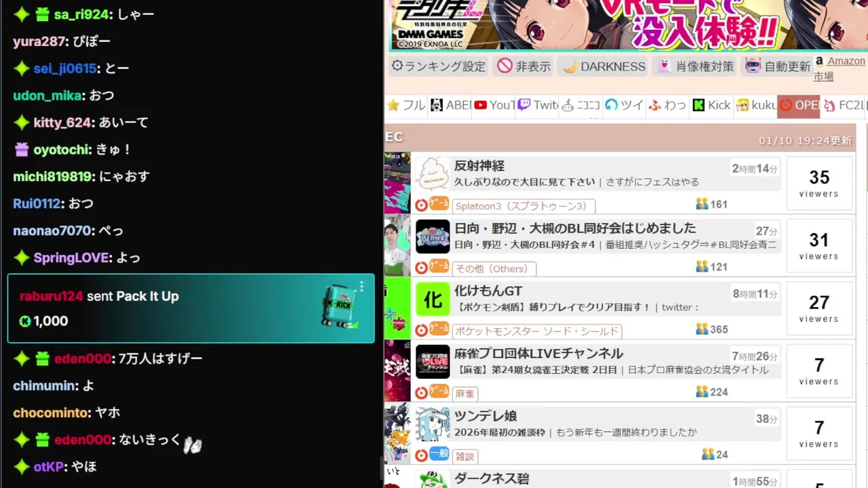The image size is (868, 488).
Task: Open the 麻雀プロ団体LIVEチャンネル stream title
Action: point(538,354)
